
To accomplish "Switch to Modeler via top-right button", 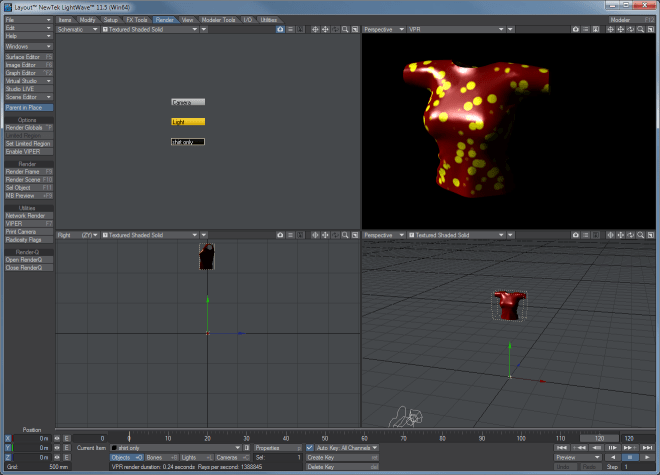I will (631, 20).
